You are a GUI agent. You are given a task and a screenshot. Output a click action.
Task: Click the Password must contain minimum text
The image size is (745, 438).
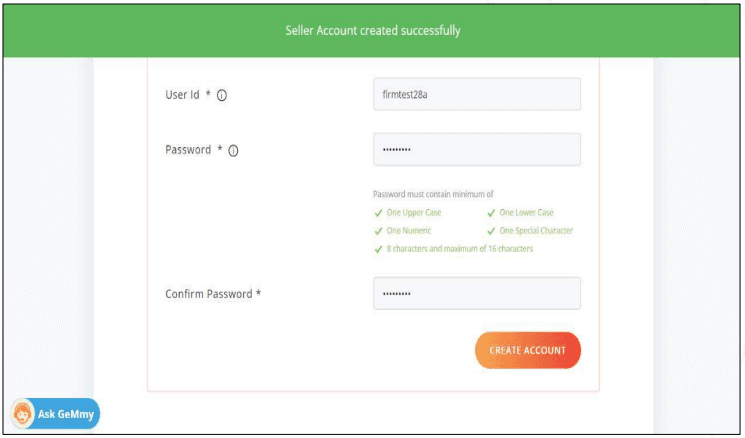pos(433,194)
